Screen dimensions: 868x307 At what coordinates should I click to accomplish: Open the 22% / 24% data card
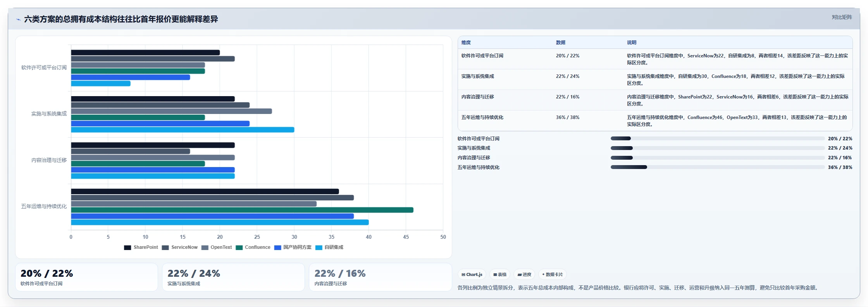pyautogui.click(x=233, y=277)
